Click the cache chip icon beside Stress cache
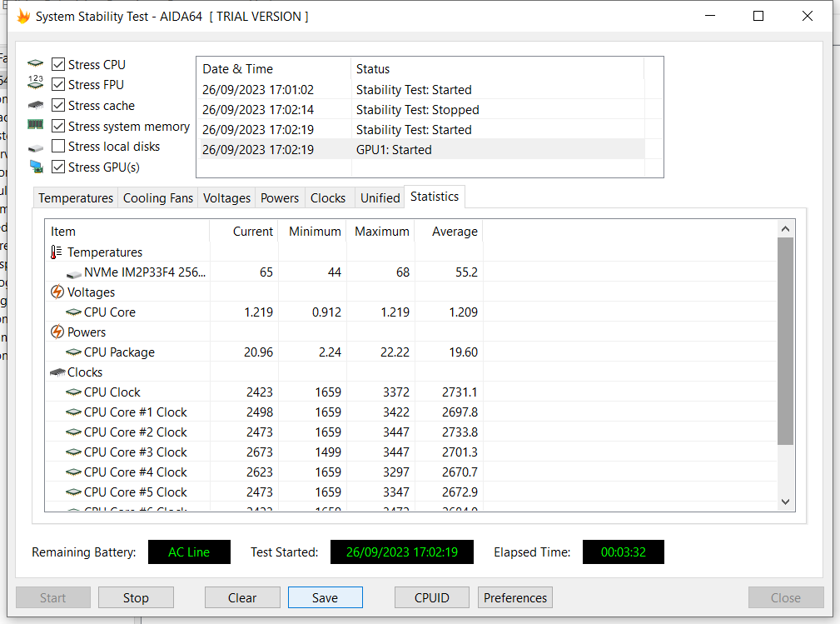 tap(35, 104)
